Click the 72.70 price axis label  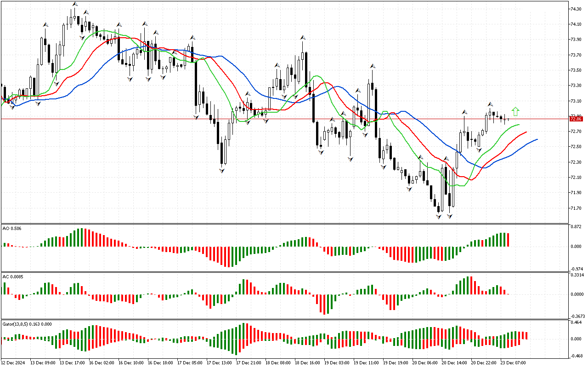click(576, 132)
